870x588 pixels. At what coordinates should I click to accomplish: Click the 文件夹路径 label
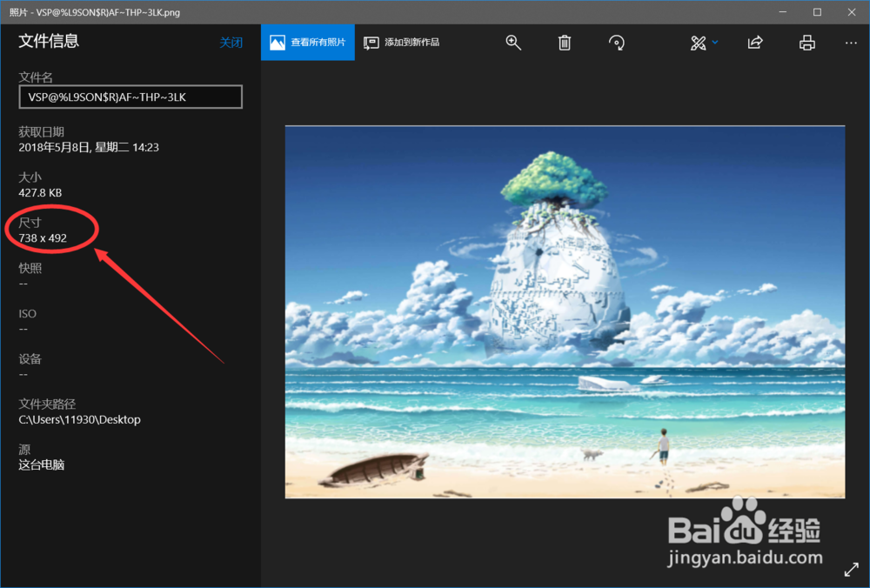tap(47, 404)
